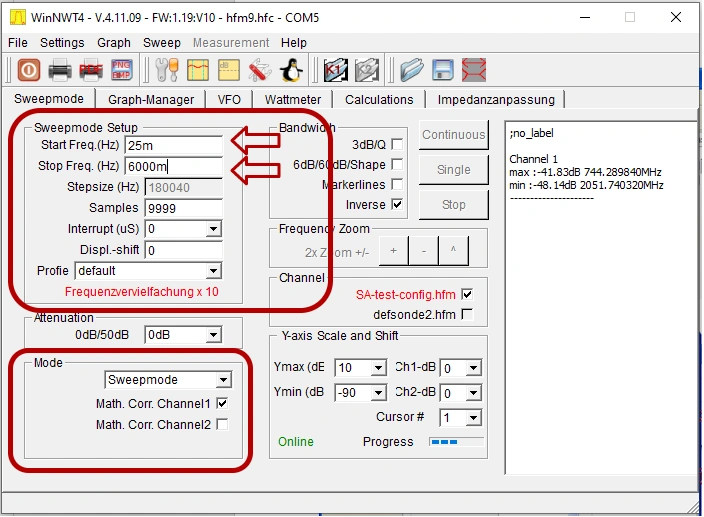Toggle the SA-test-config.hfm channel checkbox
Image resolution: width=704 pixels, height=517 pixels.
(467, 294)
